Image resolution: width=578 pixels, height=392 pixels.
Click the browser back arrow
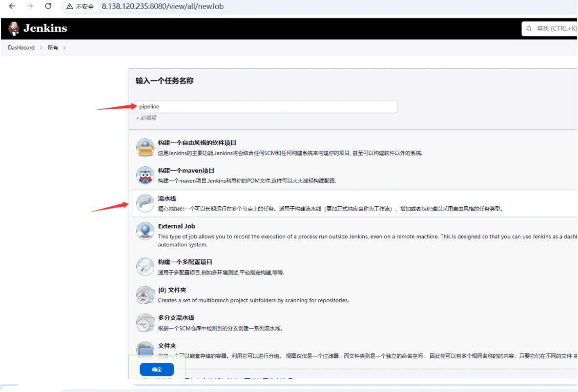click(x=12, y=6)
